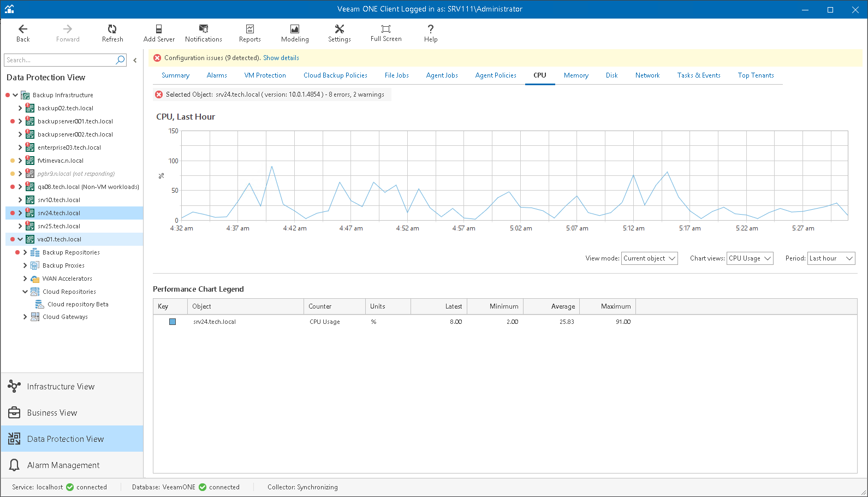The width and height of the screenshot is (868, 497).
Task: Select qa08.tech.local (Non-VM workloads) in tree
Action: 88,187
